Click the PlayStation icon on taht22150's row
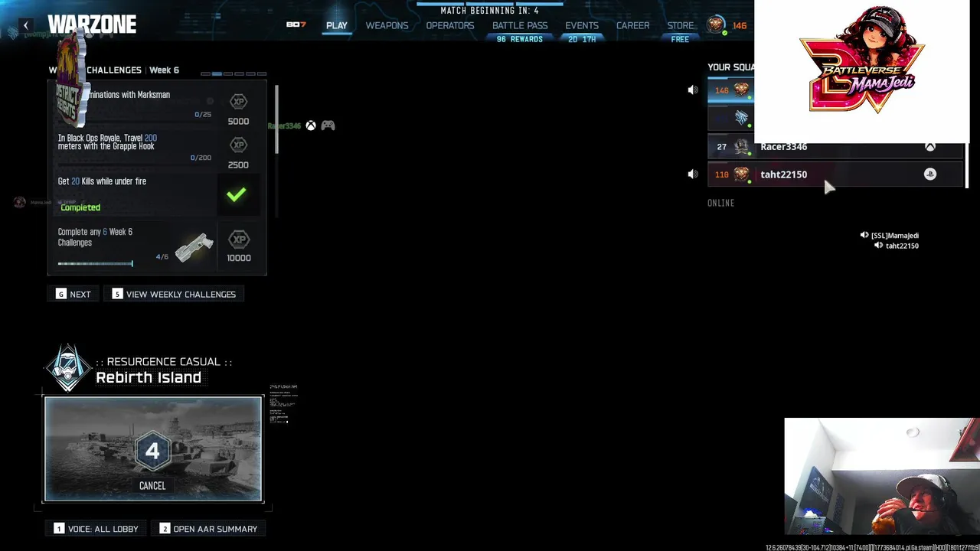Viewport: 980px width, 551px height. coord(930,174)
